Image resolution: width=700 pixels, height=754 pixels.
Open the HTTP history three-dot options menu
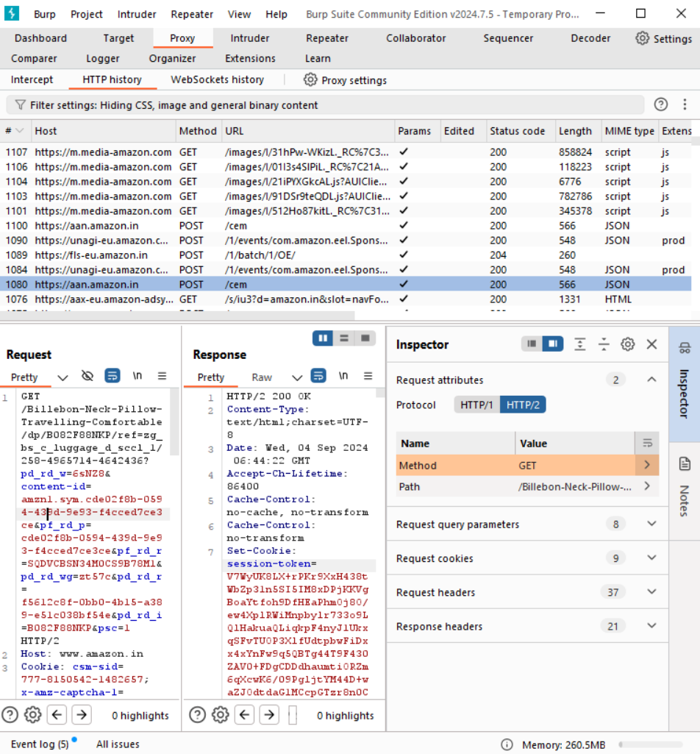pyautogui.click(x=685, y=104)
